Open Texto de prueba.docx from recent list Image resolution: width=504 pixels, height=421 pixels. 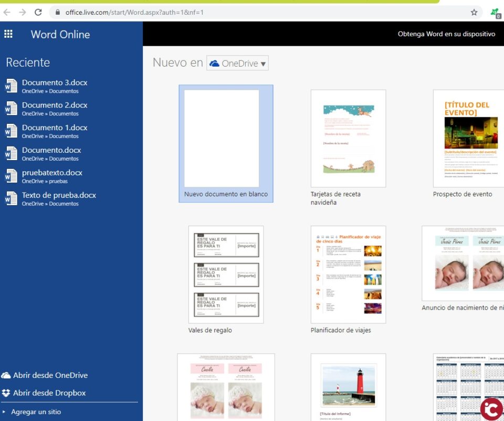point(59,195)
